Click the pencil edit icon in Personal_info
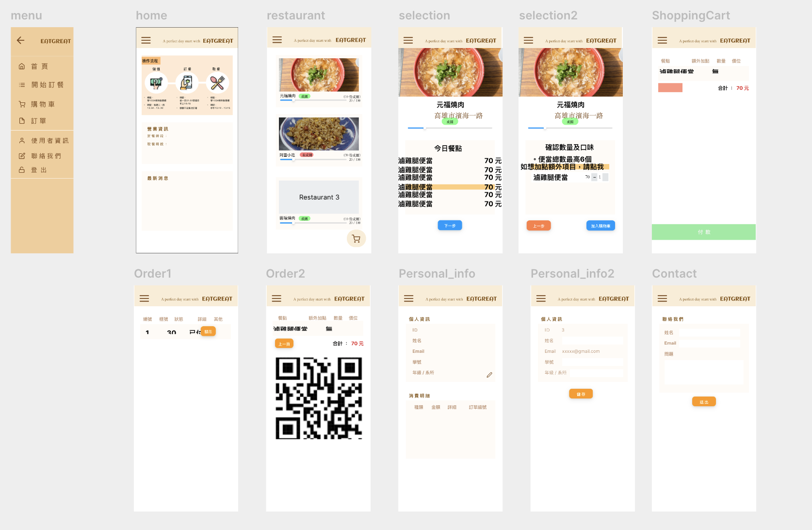812x530 pixels. 489,375
